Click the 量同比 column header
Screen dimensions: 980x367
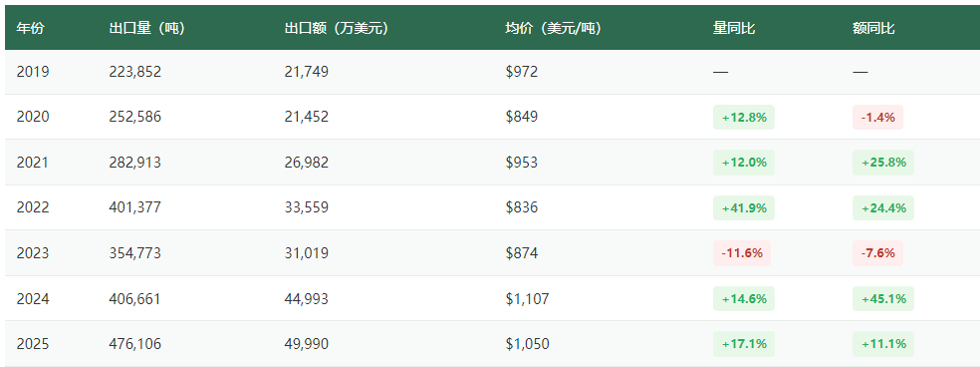point(734,28)
